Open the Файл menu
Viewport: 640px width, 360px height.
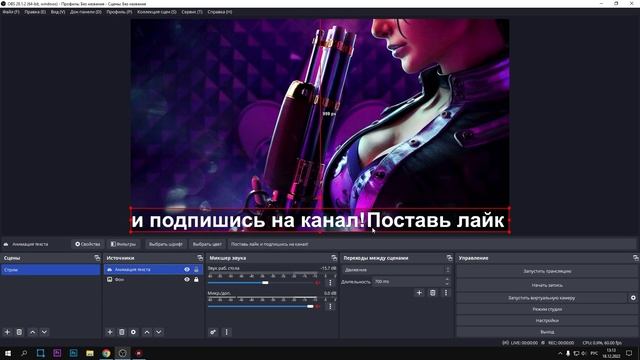pyautogui.click(x=11, y=12)
